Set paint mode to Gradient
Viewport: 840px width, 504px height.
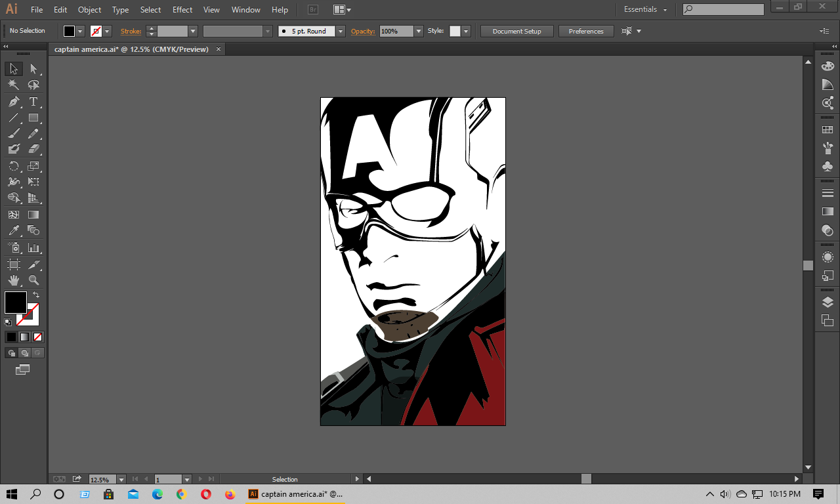click(x=24, y=337)
